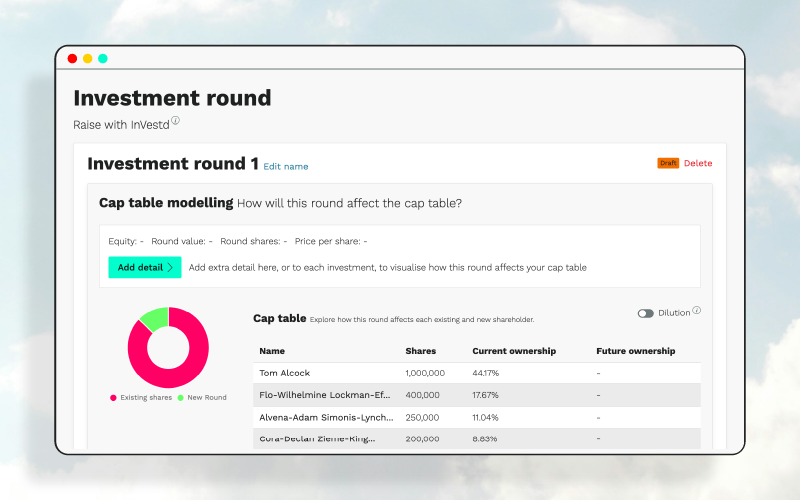Click the 400,000 shares cell
The height and width of the screenshot is (500, 800).
(422, 395)
